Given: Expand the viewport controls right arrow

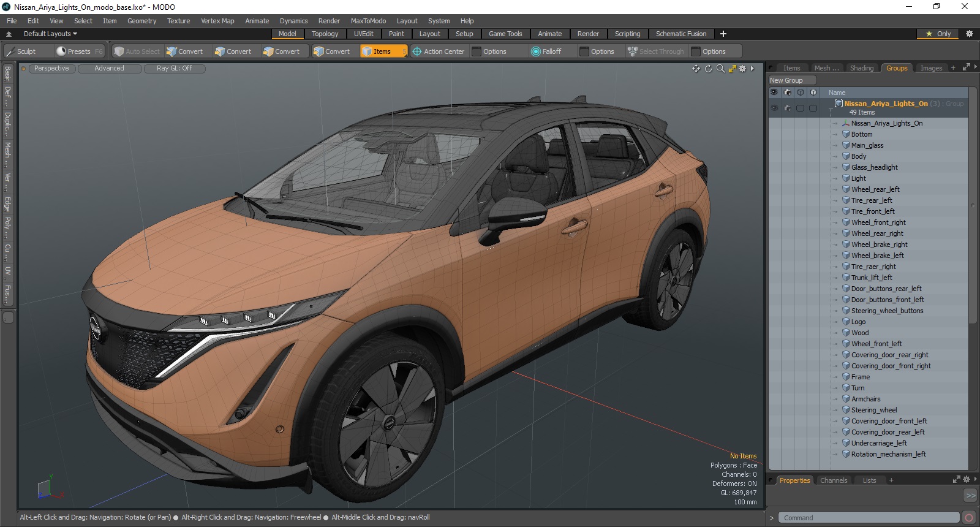Looking at the screenshot, I should click(x=752, y=69).
